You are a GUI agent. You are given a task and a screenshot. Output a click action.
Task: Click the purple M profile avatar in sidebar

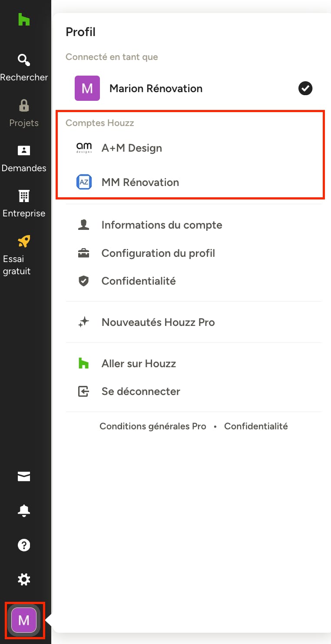(x=24, y=620)
